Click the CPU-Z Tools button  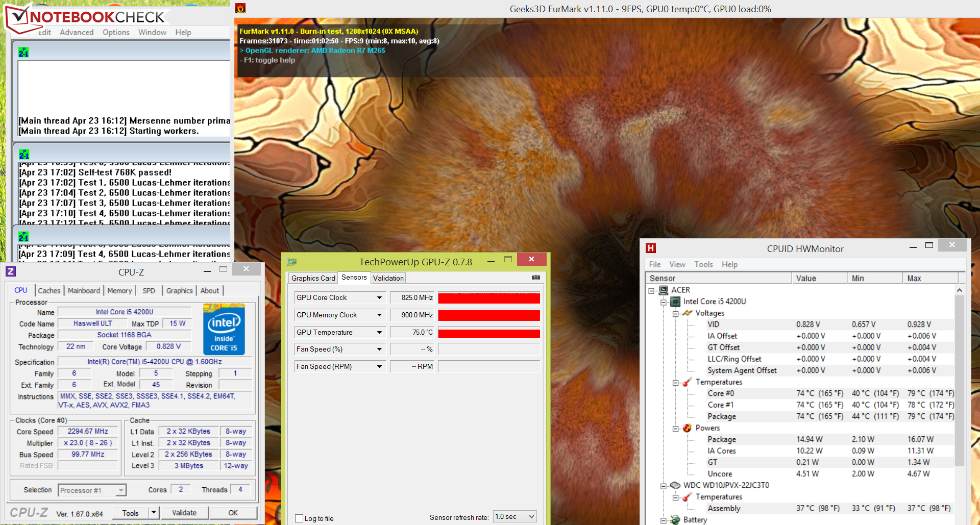tap(130, 513)
